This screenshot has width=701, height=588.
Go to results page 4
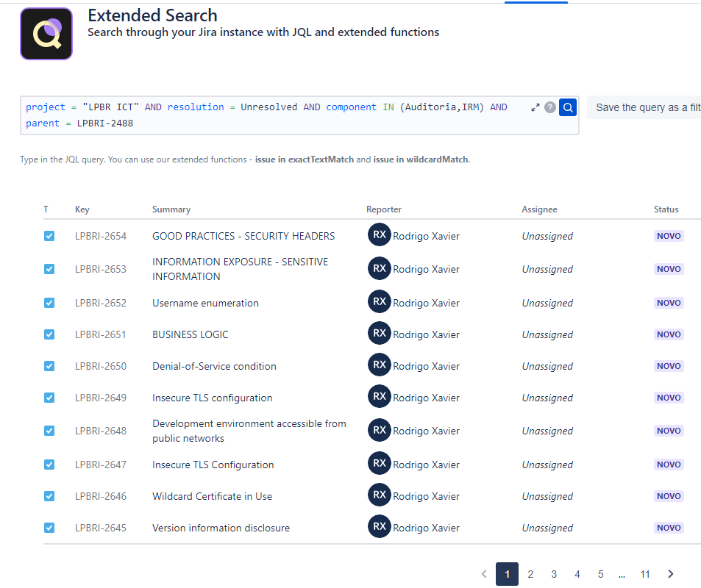point(577,574)
